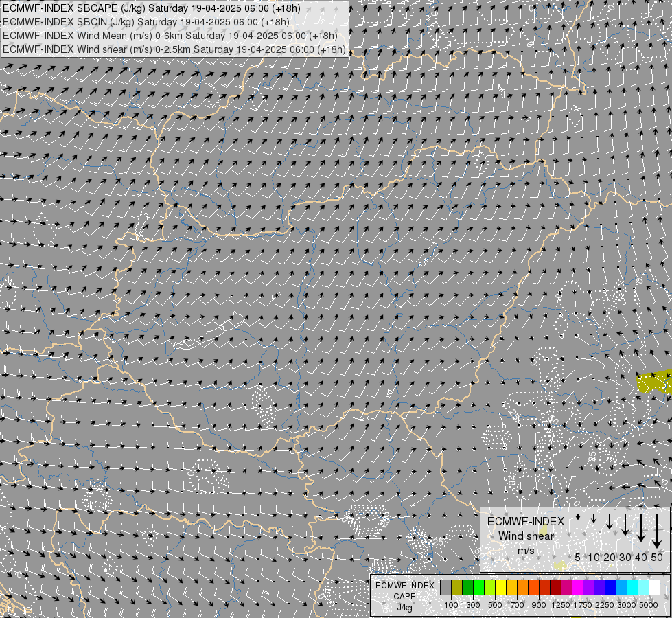
Task: Click the wind shear legend 10 m/s arrow
Action: tap(594, 518)
